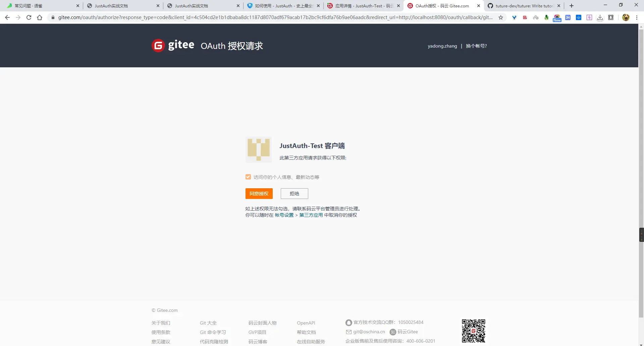Click the JustAuth-Test app avatar image
This screenshot has height=346, width=644.
click(x=259, y=150)
